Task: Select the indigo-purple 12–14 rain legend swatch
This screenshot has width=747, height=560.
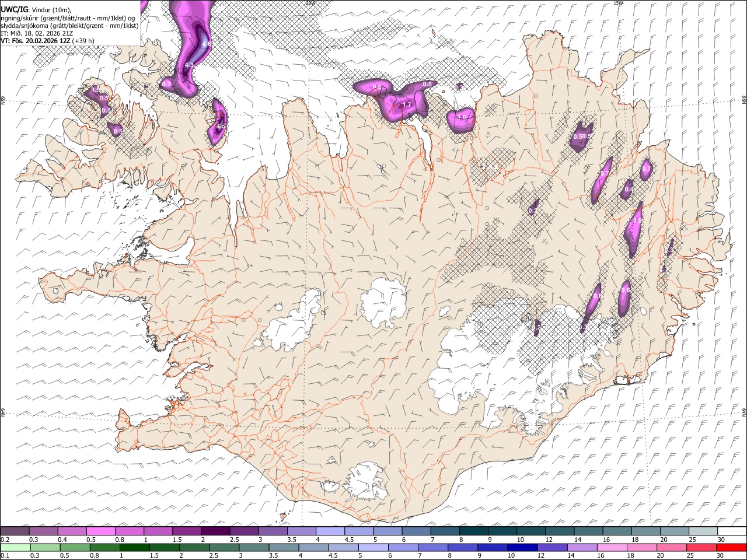Action: 552,547
